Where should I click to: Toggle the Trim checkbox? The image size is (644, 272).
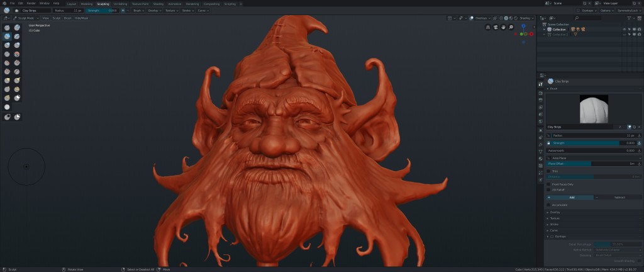(x=548, y=171)
